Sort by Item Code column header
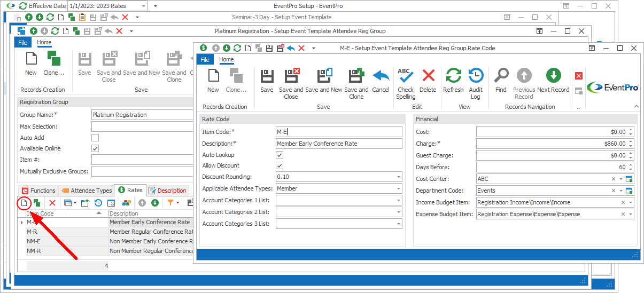644x293 pixels. pos(67,213)
